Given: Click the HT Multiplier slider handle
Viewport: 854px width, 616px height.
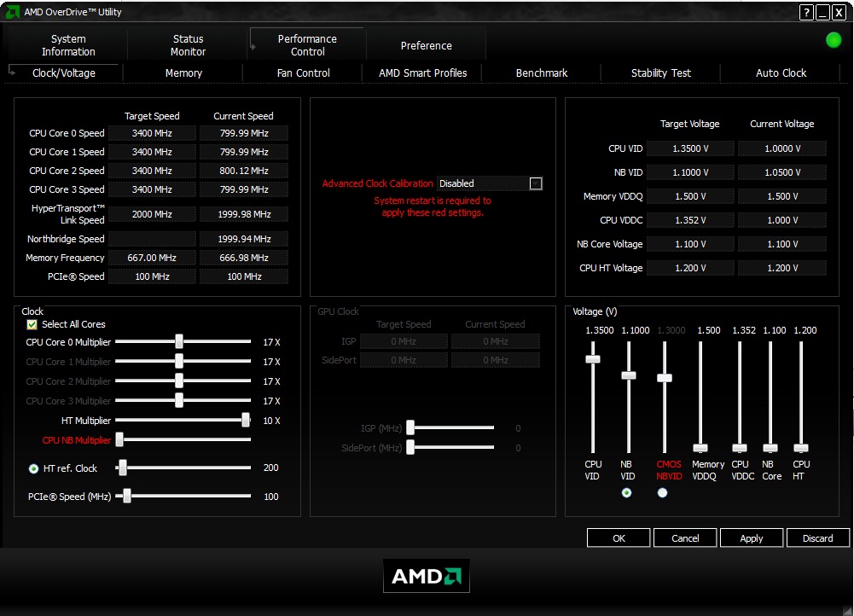Looking at the screenshot, I should pos(246,420).
